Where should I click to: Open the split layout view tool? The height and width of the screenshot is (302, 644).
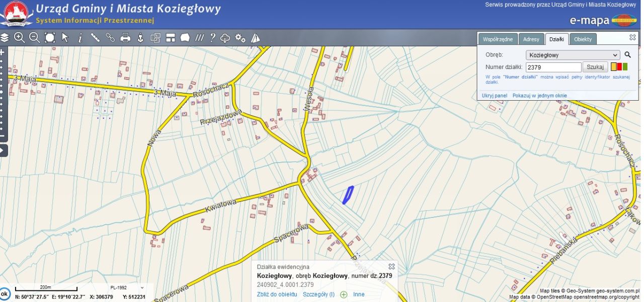(171, 38)
